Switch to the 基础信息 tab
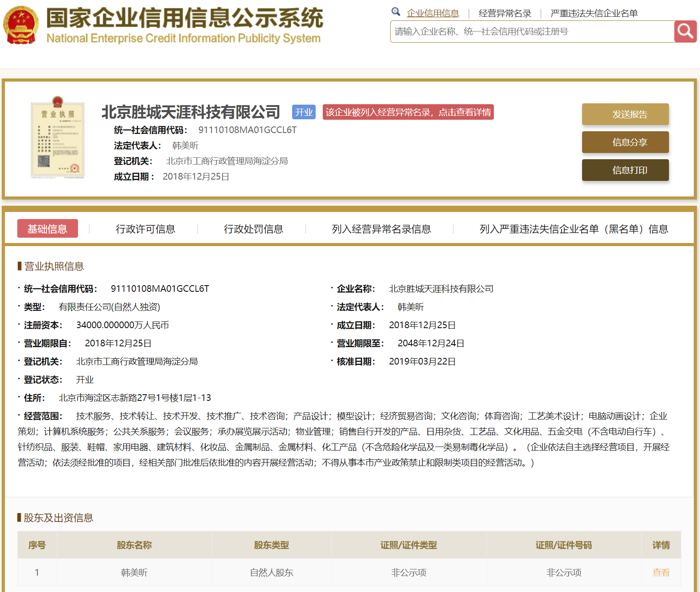Viewport: 700px width, 592px height. pyautogui.click(x=47, y=229)
